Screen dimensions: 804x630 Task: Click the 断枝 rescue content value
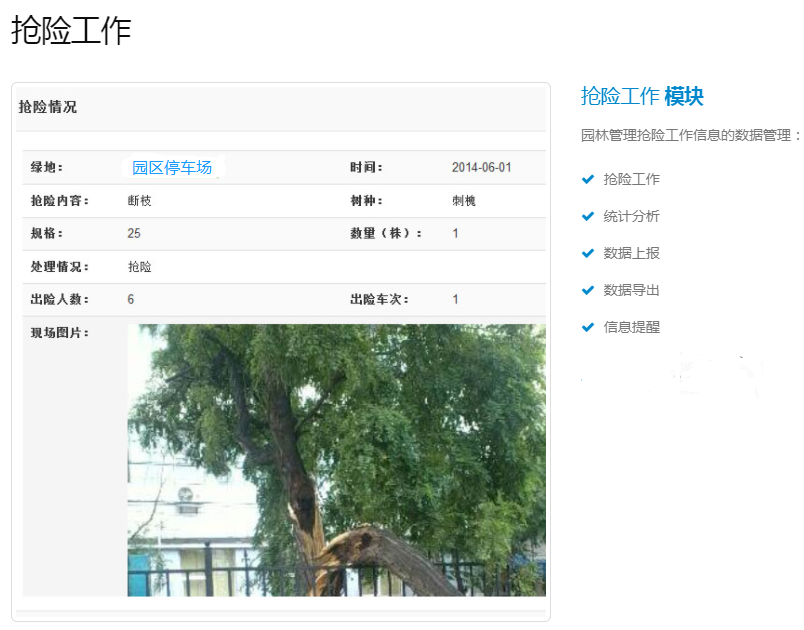coord(139,201)
